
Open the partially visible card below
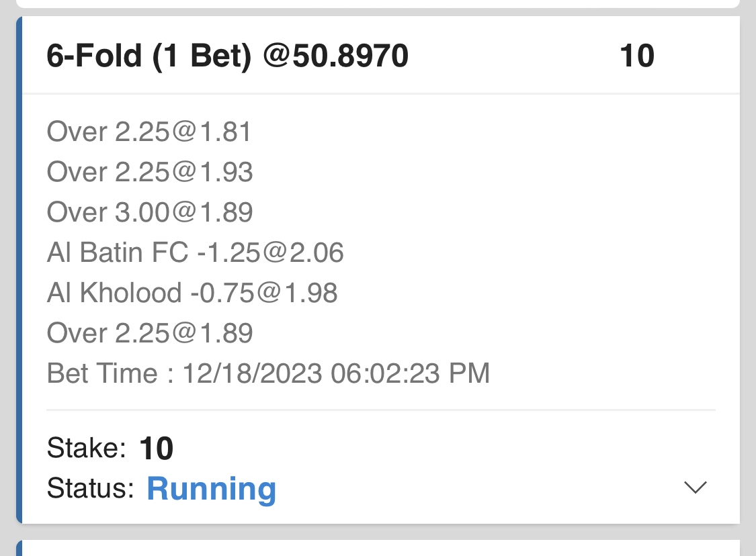pos(378,549)
